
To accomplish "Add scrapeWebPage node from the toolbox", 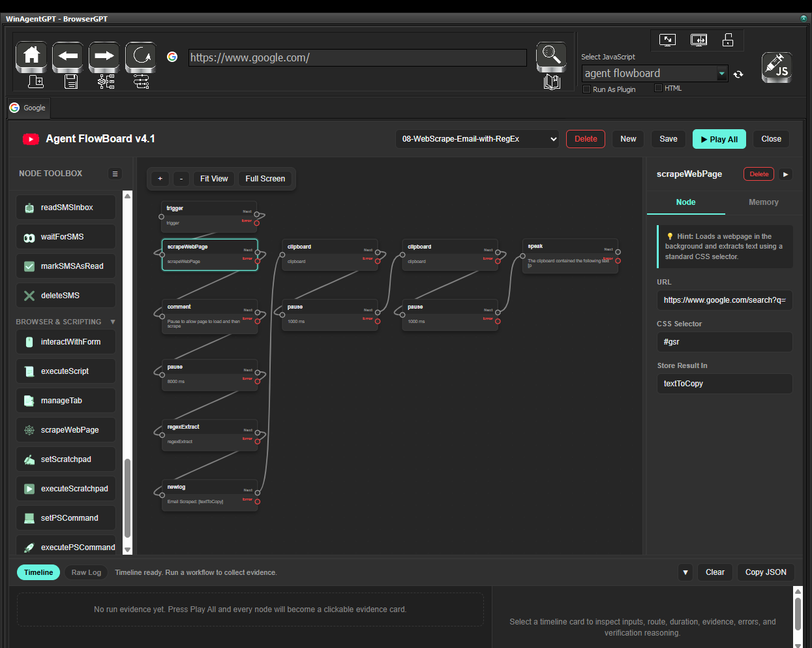I will click(66, 430).
